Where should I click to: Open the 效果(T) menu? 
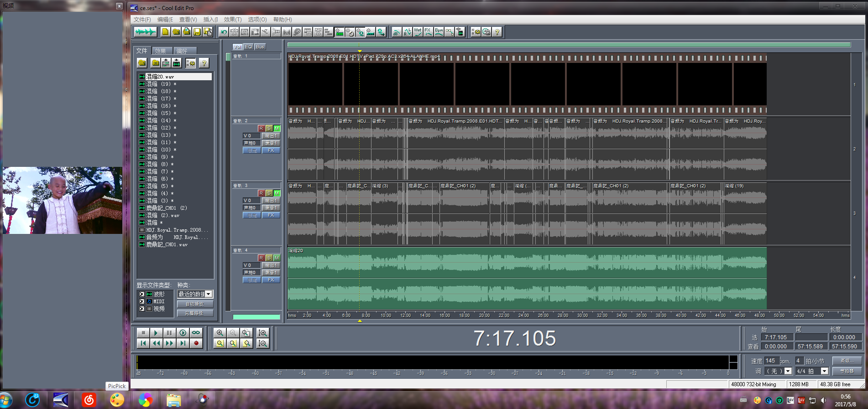pos(232,20)
